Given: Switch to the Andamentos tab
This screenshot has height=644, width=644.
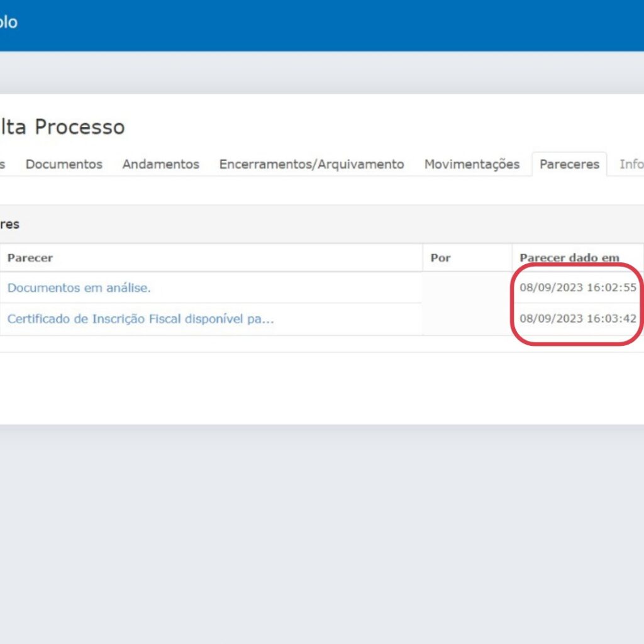Looking at the screenshot, I should point(160,164).
